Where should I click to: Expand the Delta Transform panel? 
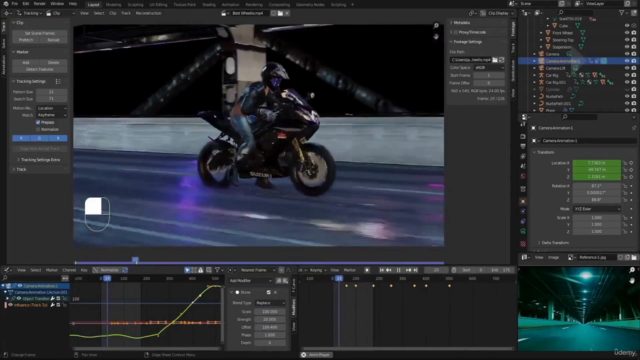click(x=555, y=243)
